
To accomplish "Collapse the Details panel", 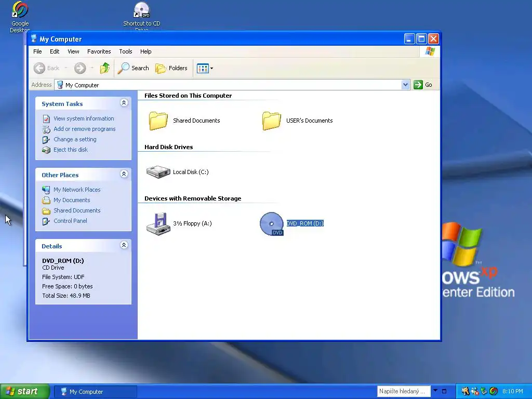I will tap(124, 245).
